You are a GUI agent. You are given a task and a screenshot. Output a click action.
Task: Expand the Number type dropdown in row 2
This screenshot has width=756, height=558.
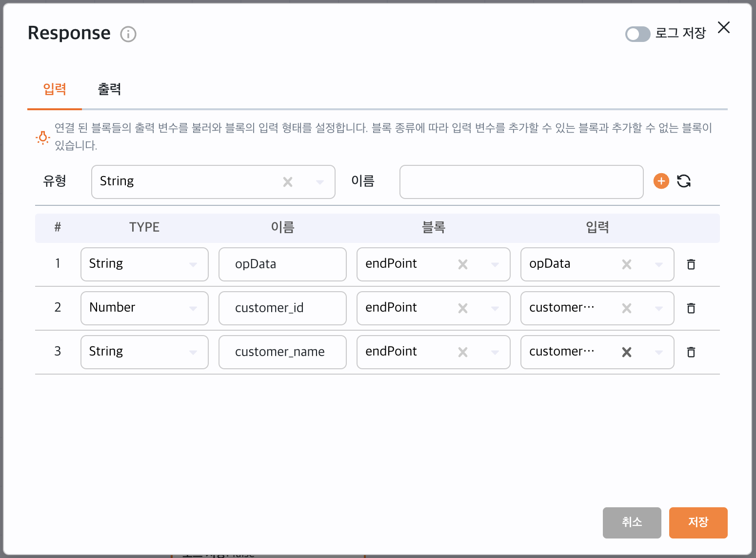point(193,308)
